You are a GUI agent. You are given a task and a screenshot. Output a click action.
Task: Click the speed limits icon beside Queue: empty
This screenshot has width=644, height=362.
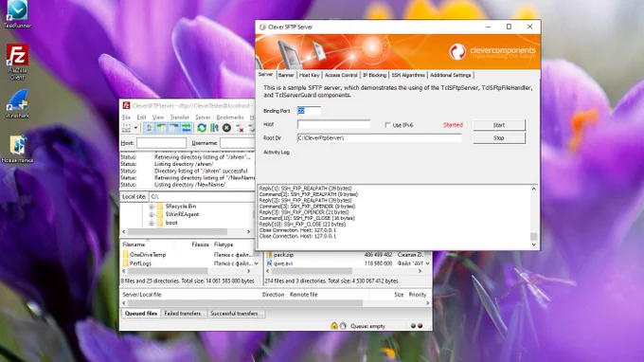click(x=343, y=326)
